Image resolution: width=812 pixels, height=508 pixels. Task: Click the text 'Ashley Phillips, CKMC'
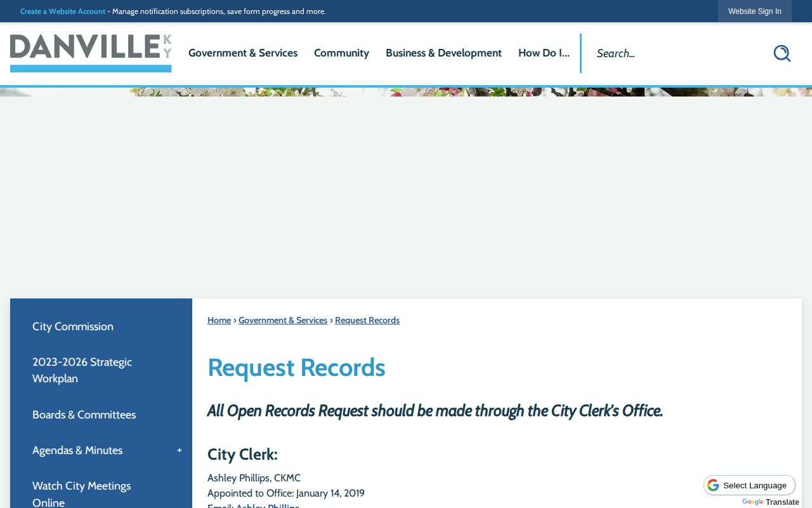[x=254, y=478]
